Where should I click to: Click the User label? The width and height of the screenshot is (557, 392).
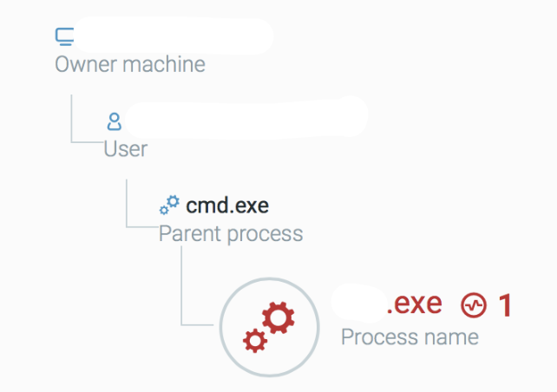(126, 149)
